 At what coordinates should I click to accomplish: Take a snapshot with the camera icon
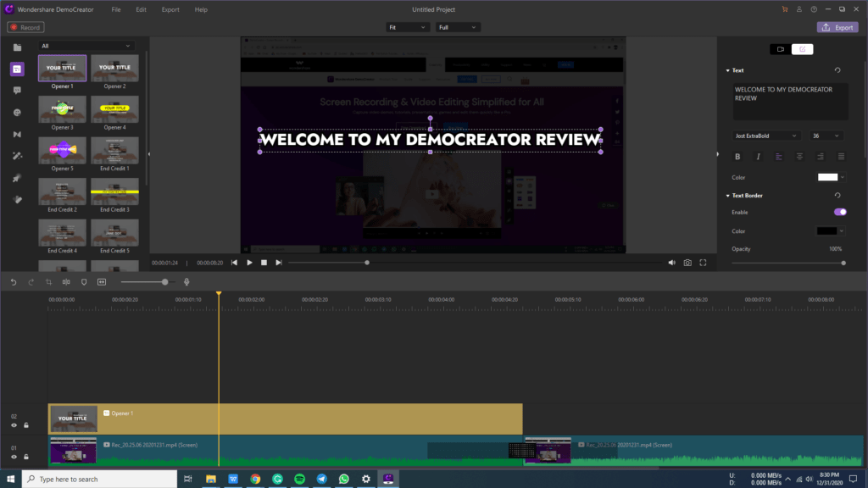point(687,263)
